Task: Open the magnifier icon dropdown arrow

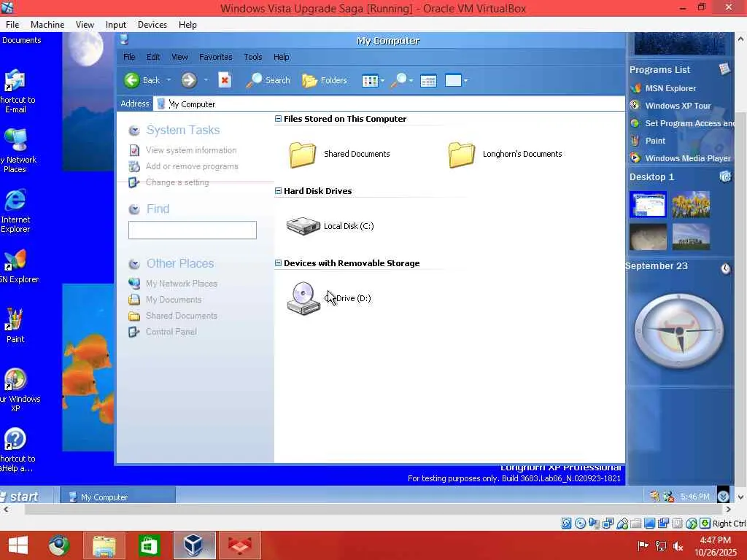Action: pyautogui.click(x=411, y=80)
